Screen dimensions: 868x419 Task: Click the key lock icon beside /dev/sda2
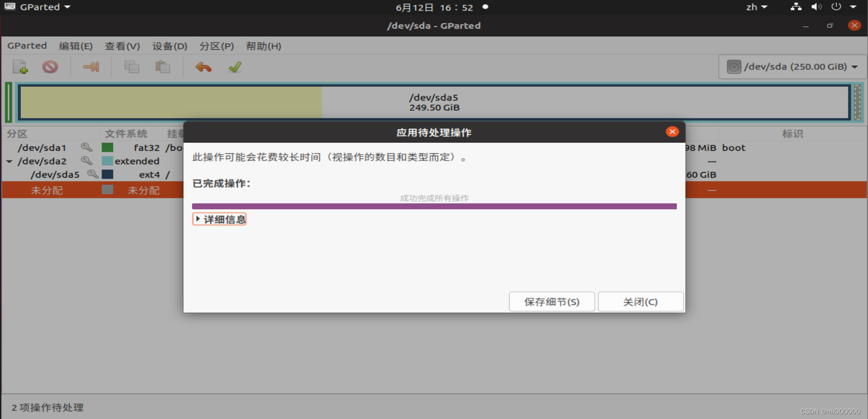click(87, 161)
